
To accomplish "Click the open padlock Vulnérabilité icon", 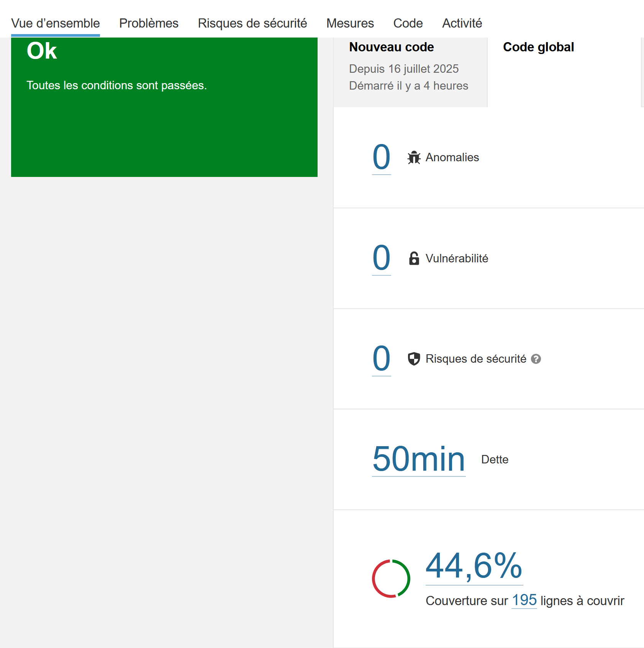I will [414, 259].
